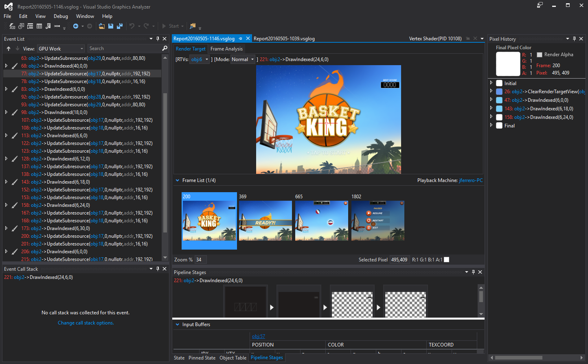This screenshot has height=364, width=588.
Task: Expand the 68: DrawIndexed(40,0,0) event
Action: (x=6, y=66)
